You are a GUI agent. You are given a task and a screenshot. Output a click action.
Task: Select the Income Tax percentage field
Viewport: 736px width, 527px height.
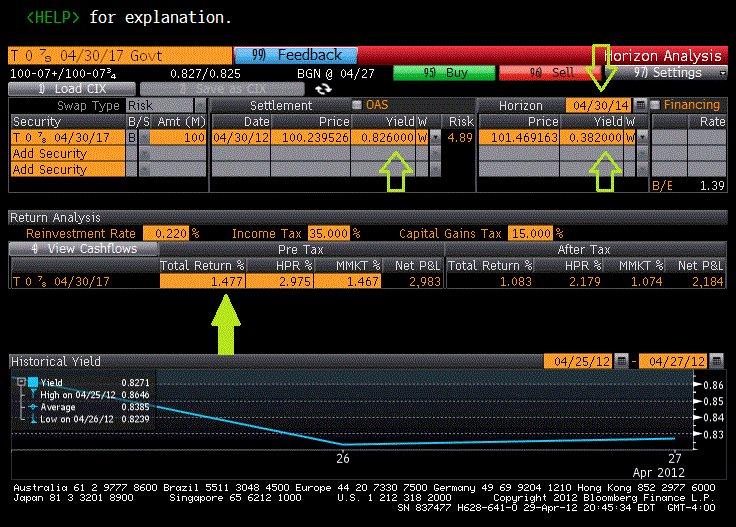point(328,233)
